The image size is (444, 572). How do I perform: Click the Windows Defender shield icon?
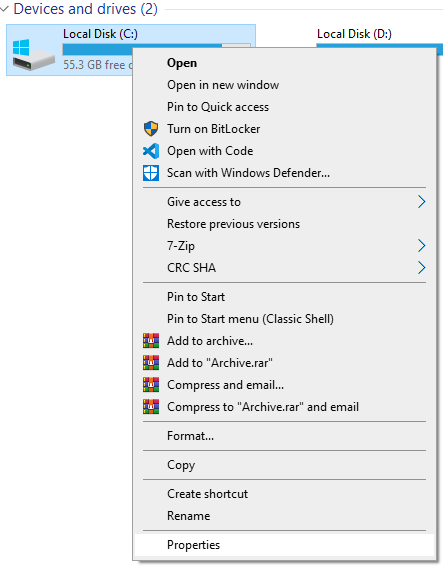click(151, 173)
